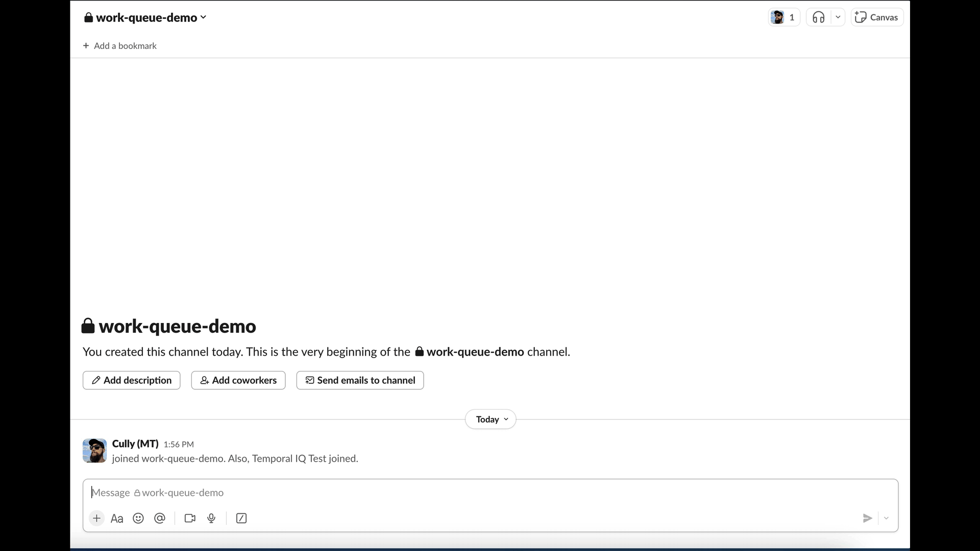Click the attach file plus icon
980x551 pixels.
point(96,518)
